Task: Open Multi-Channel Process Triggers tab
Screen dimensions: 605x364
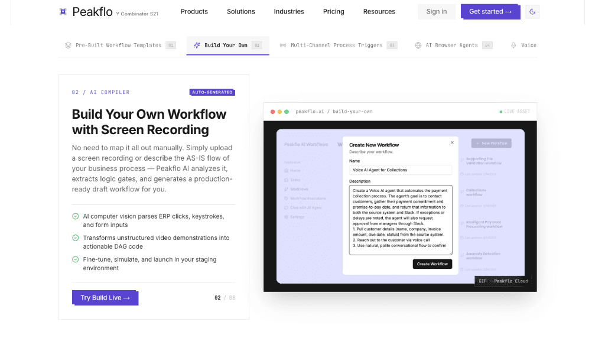Action: click(x=338, y=45)
